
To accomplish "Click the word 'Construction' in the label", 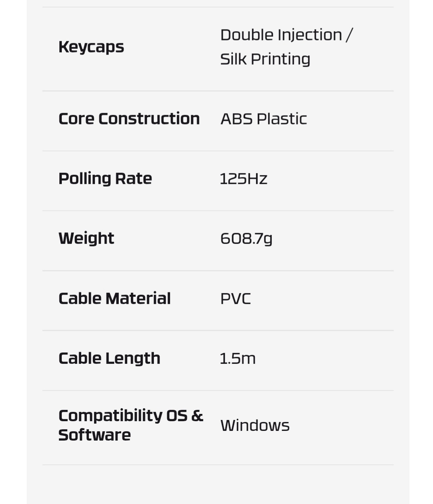I will pos(149,119).
